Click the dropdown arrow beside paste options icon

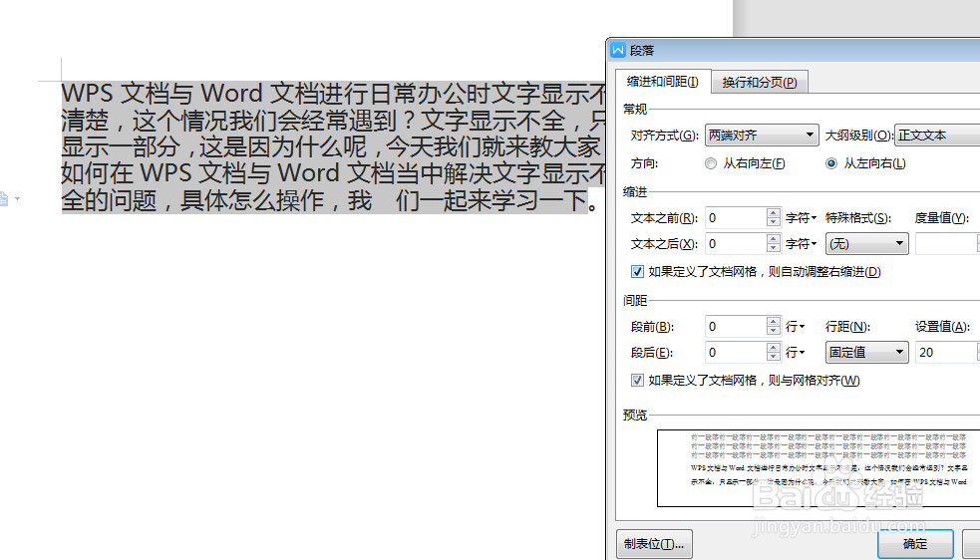click(x=18, y=198)
